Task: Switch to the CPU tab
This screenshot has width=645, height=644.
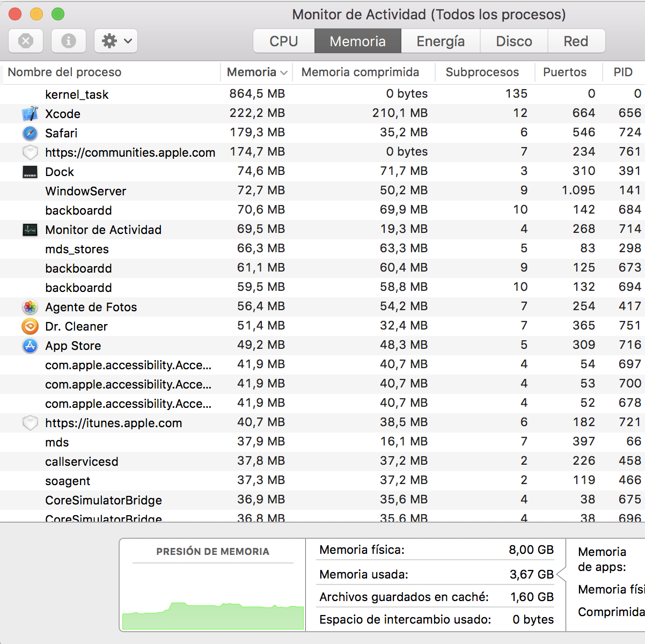Action: (283, 41)
